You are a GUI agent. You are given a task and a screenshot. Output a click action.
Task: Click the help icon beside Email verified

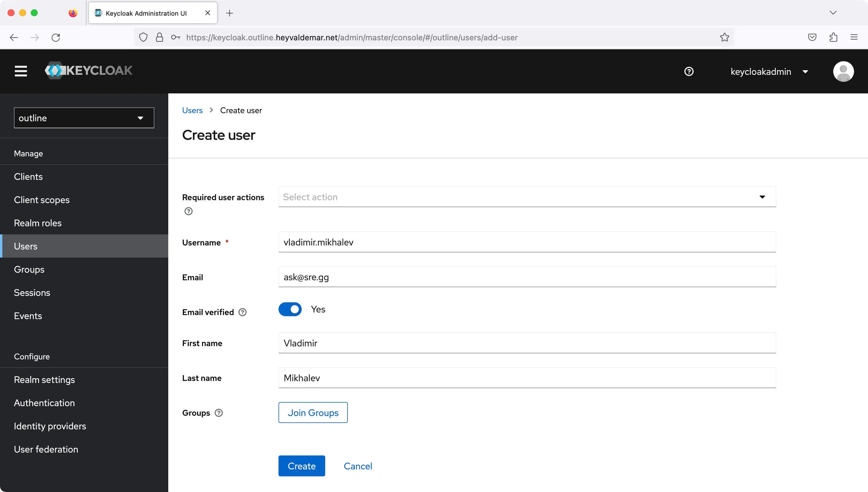tap(243, 312)
